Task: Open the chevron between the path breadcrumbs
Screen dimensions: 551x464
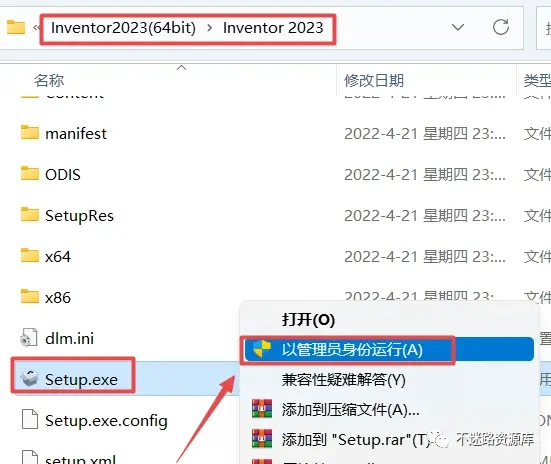Action: point(210,27)
